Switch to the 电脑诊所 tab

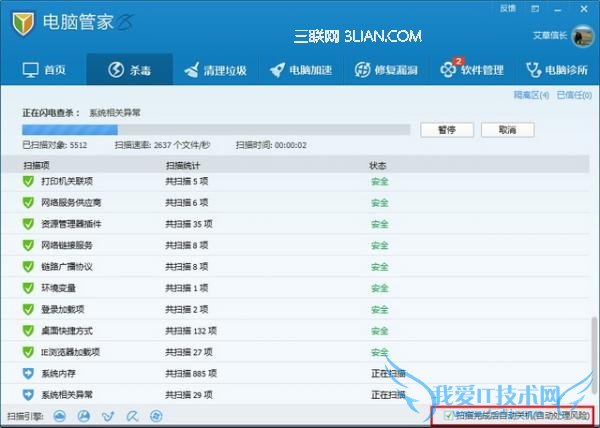557,70
